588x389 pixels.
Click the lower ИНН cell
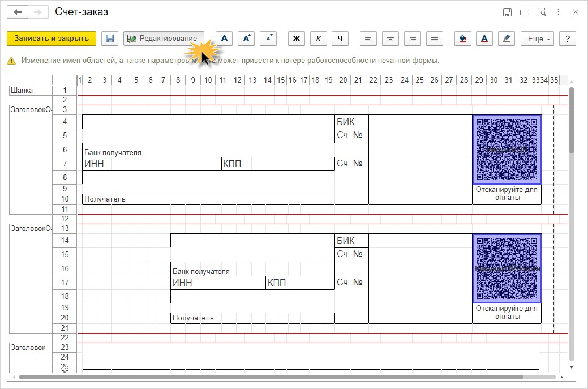(218, 283)
